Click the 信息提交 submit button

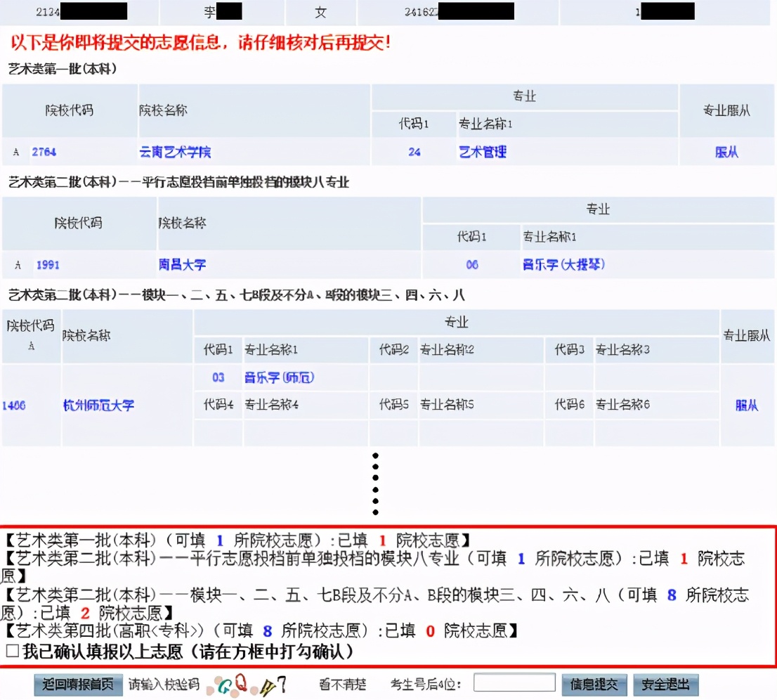pos(594,684)
